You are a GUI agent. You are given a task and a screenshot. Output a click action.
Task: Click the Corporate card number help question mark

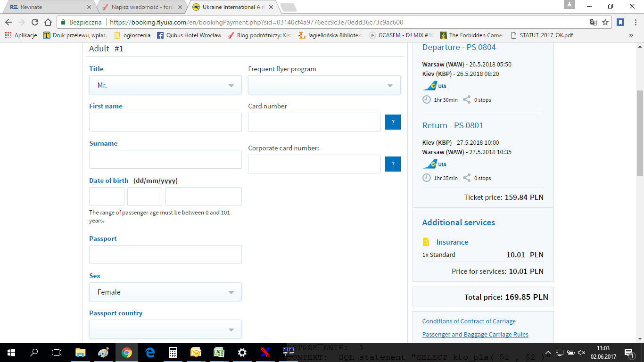pyautogui.click(x=393, y=164)
